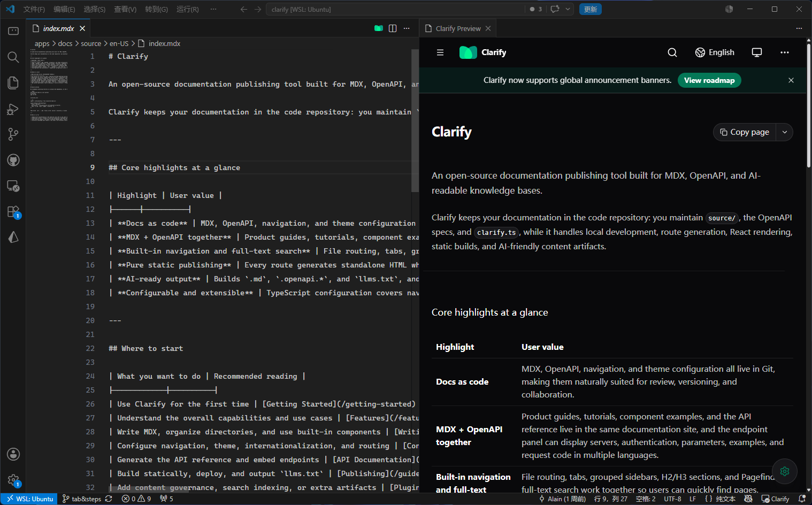Open the notifications bell in status bar

click(802, 499)
